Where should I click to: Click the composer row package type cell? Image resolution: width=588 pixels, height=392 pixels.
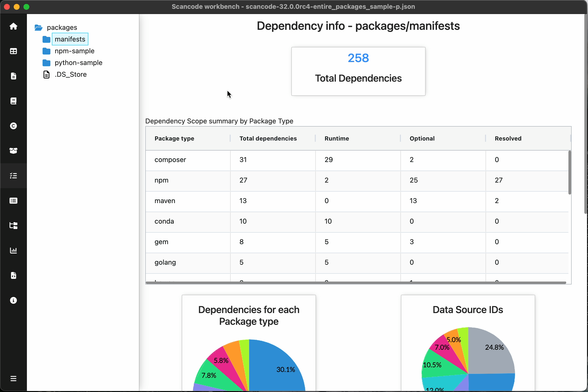[188, 160]
